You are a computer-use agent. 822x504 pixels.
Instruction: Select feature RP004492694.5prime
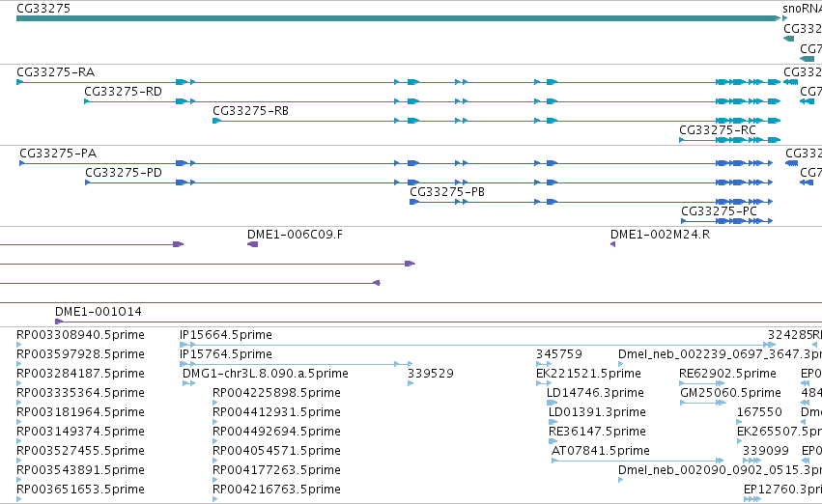[x=277, y=432]
